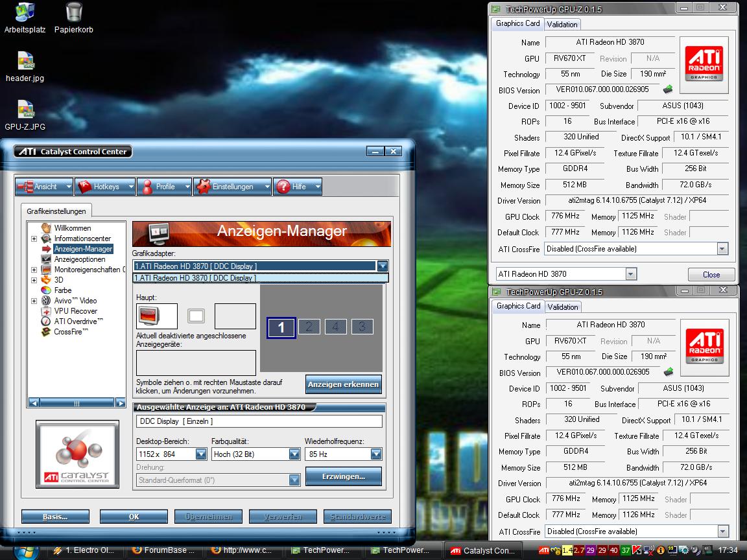The width and height of the screenshot is (747, 560).
Task: Click Farbe color wheel icon
Action: pos(46,290)
